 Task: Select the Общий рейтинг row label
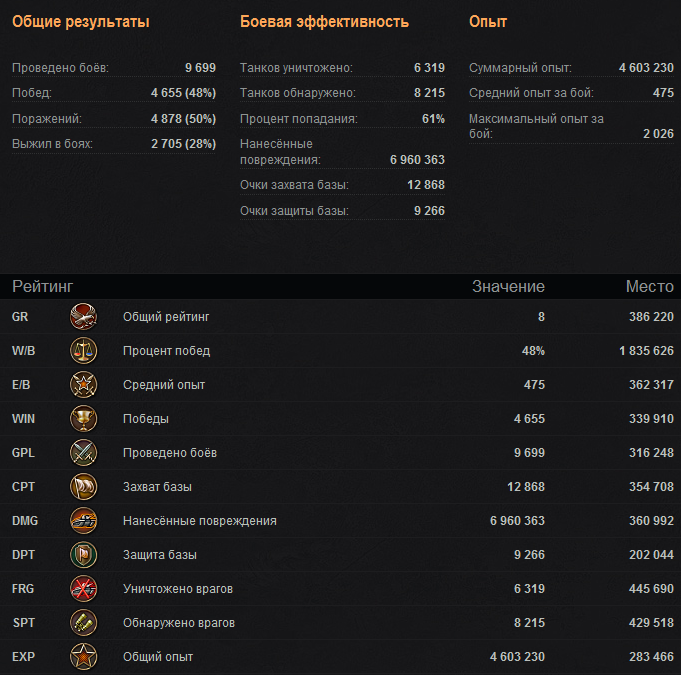coord(166,317)
